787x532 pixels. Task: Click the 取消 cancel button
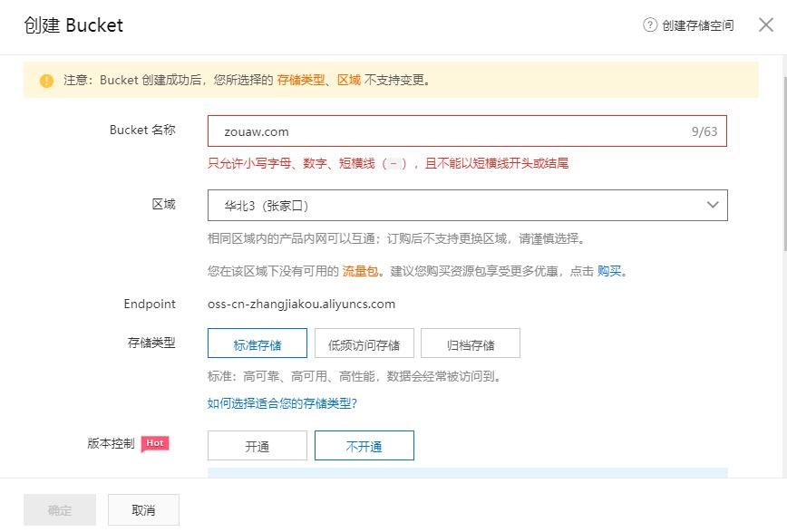pyautogui.click(x=143, y=510)
